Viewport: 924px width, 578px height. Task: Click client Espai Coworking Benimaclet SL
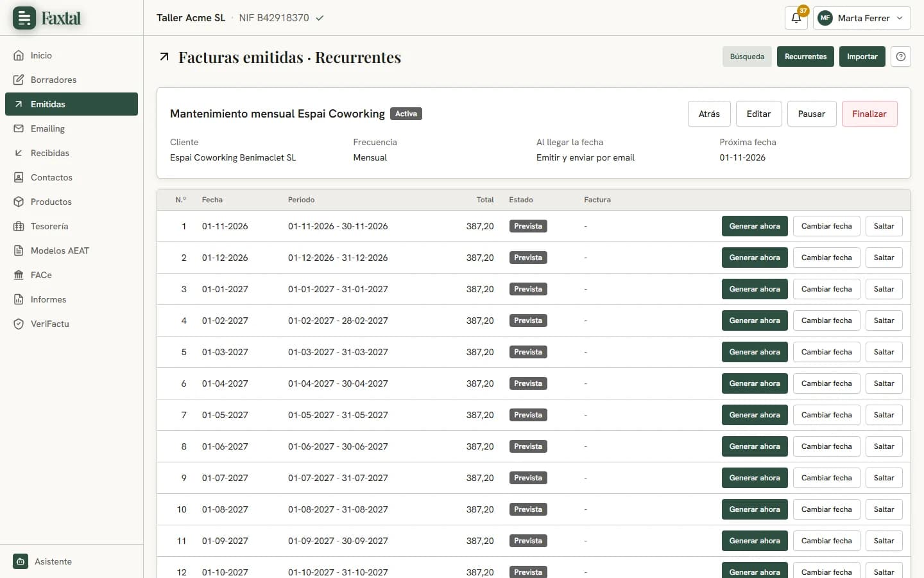coord(233,157)
